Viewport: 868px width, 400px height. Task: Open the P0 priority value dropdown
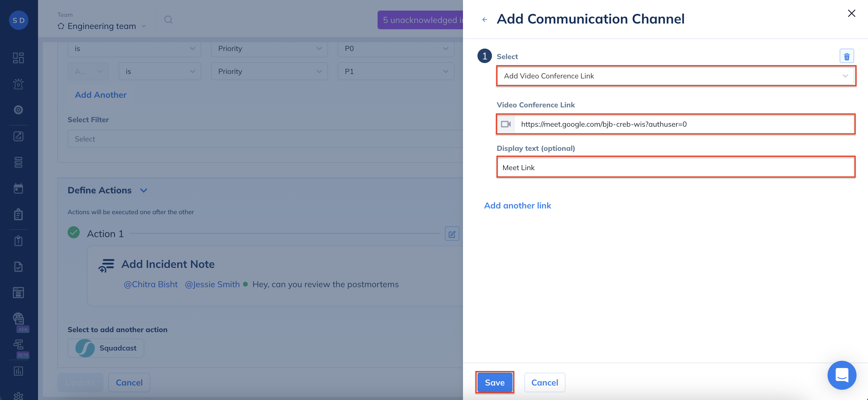coord(396,49)
